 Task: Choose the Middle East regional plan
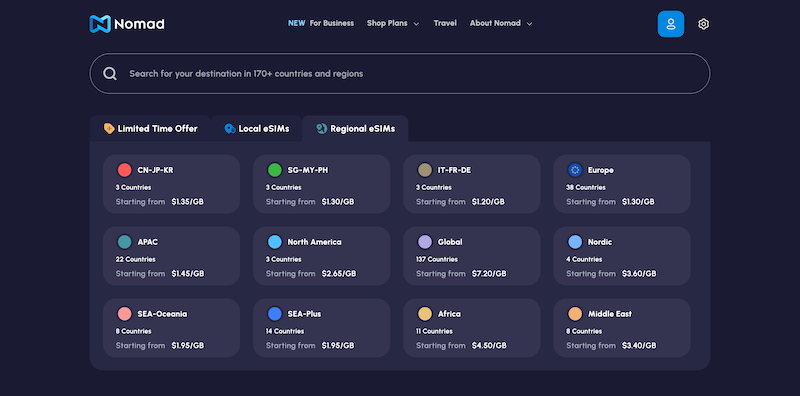[622, 328]
